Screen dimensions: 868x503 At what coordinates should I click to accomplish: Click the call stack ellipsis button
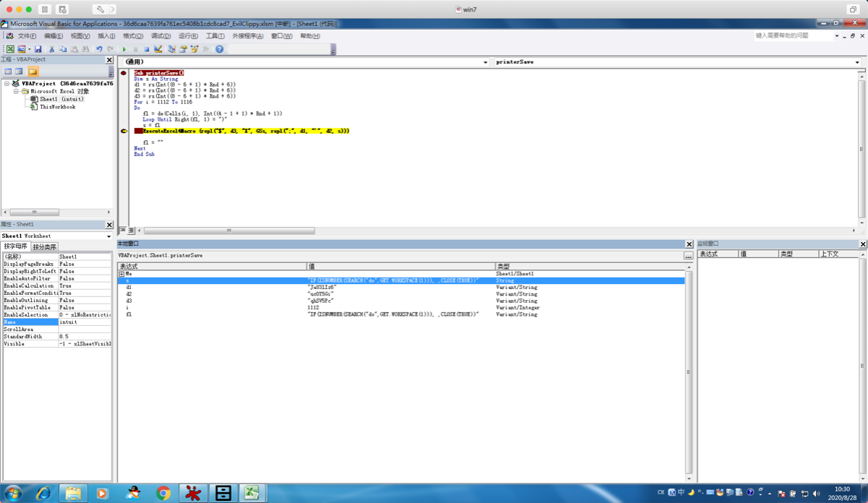click(688, 256)
